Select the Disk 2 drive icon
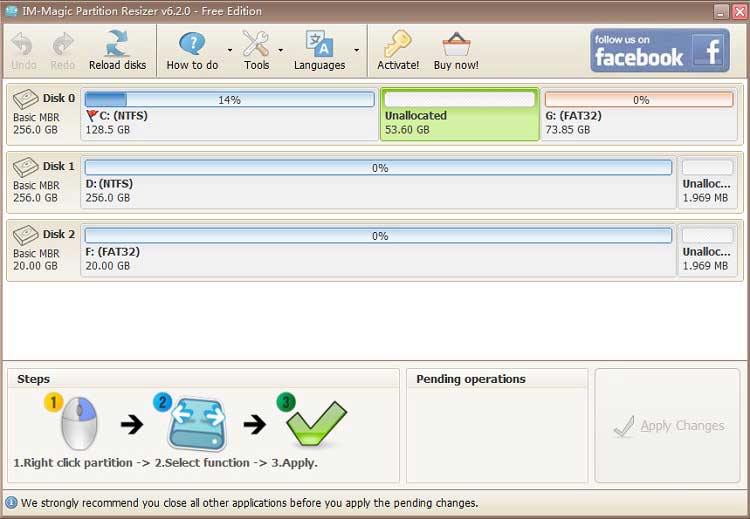This screenshot has width=750, height=519. [x=26, y=235]
